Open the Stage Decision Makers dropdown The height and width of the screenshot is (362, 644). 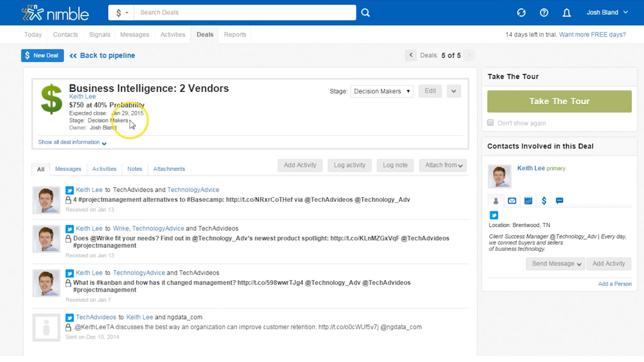(382, 91)
